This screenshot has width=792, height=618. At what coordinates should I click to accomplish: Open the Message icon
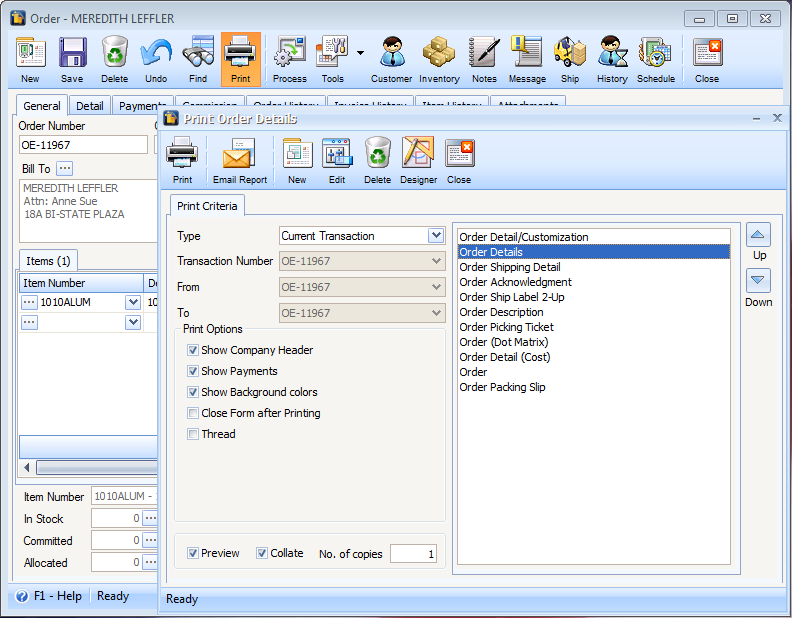(x=527, y=59)
